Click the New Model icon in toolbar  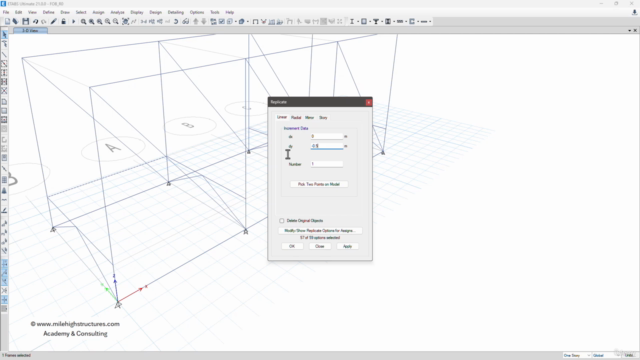7,21
